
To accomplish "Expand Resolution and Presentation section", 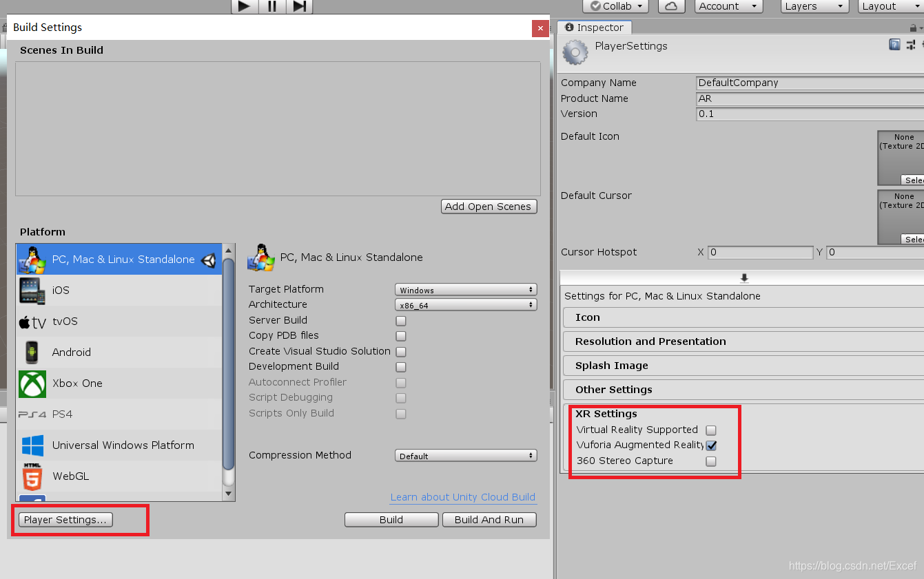I will tap(743, 341).
